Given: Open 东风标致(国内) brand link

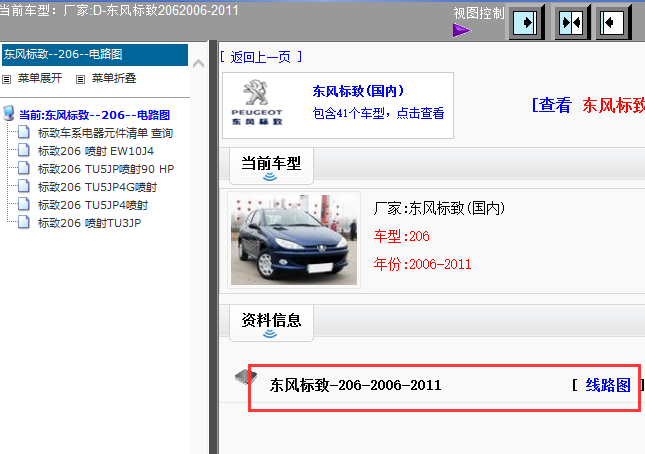Looking at the screenshot, I should click(x=358, y=91).
